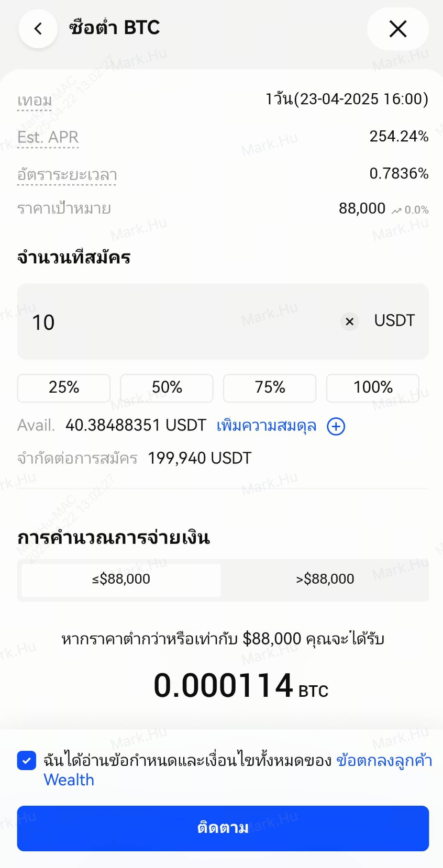The width and height of the screenshot is (443, 868).
Task: Open the ข้อตกลงลูกค้า Wealth agreement link
Action: coord(384,760)
